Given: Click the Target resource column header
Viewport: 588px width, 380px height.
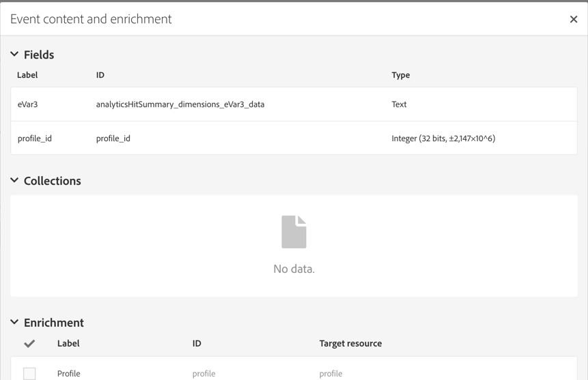Looking at the screenshot, I should [x=350, y=344].
